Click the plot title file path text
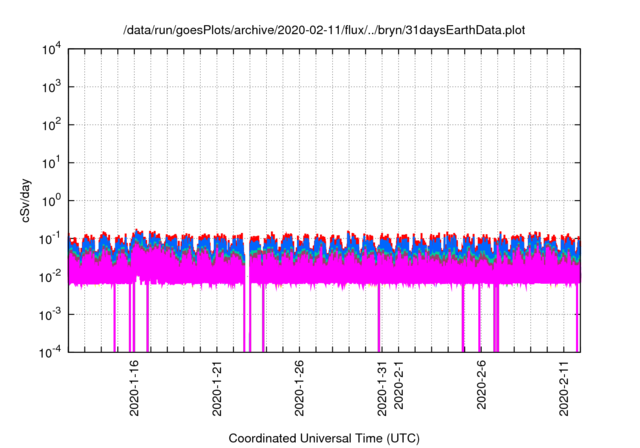Image resolution: width=640 pixels, height=448 pixels. (324, 30)
